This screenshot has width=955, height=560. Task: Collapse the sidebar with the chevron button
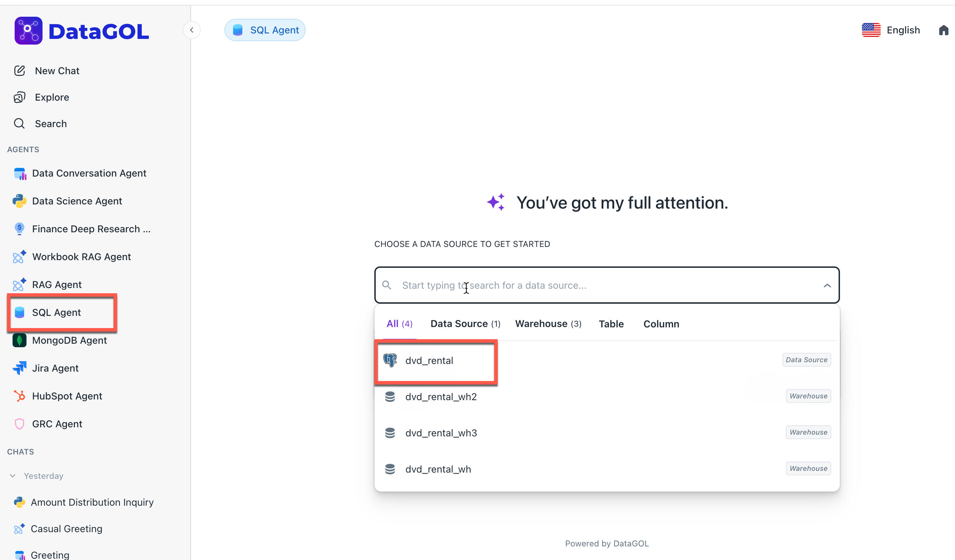coord(192,30)
